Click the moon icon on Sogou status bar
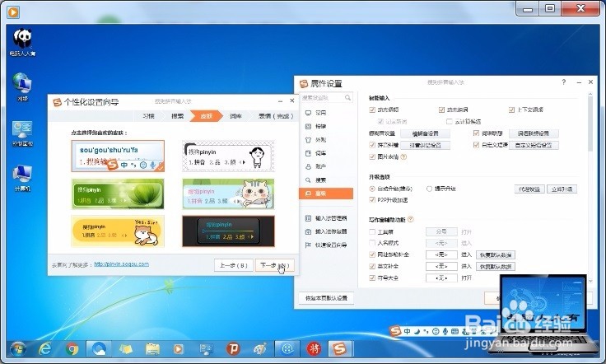606x364 pixels. tap(417, 332)
